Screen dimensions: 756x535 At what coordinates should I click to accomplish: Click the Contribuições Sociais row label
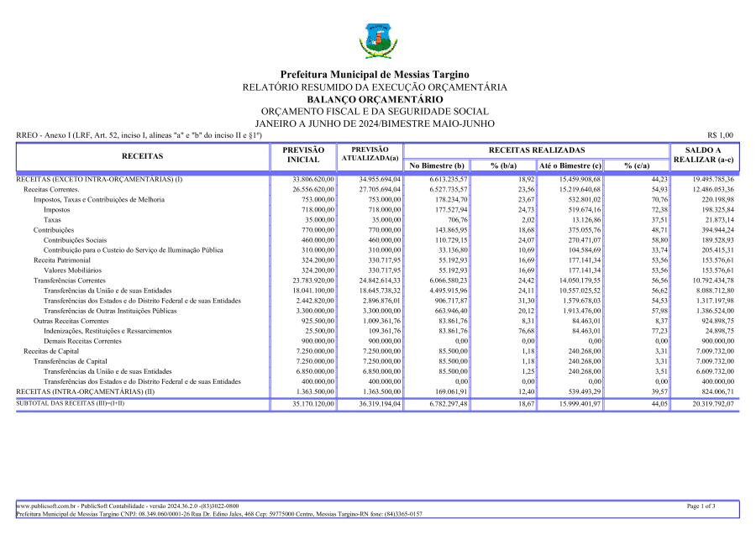[75, 239]
